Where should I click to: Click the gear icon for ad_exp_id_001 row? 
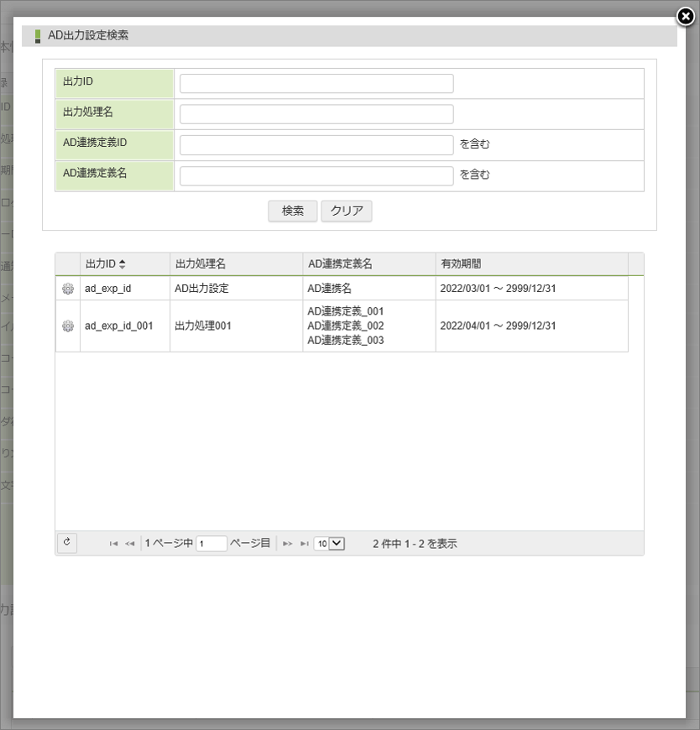tap(68, 326)
